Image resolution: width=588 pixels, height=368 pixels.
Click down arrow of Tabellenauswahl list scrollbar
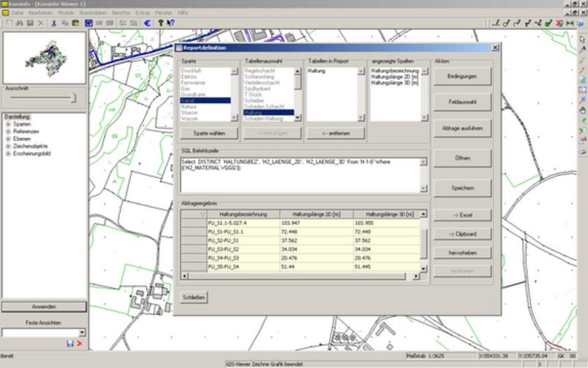pos(298,118)
